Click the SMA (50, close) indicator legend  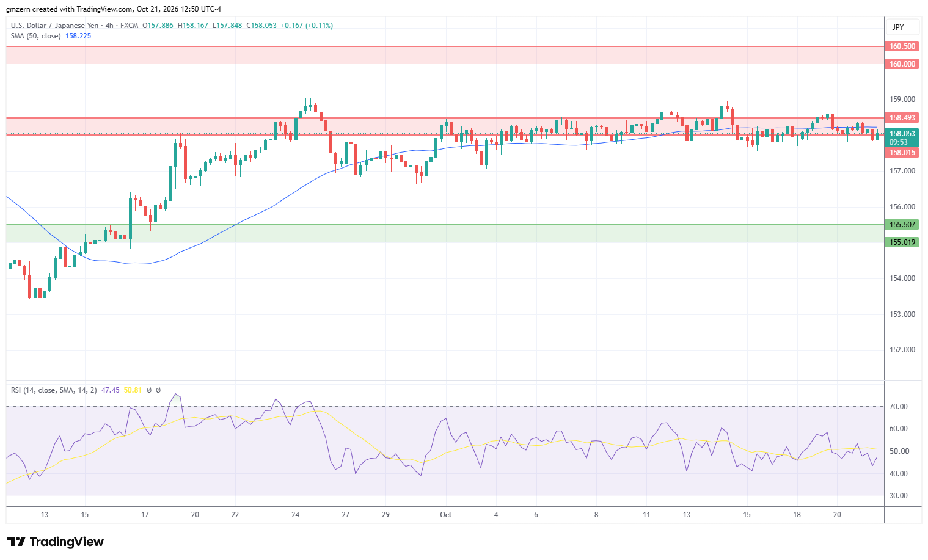point(35,36)
